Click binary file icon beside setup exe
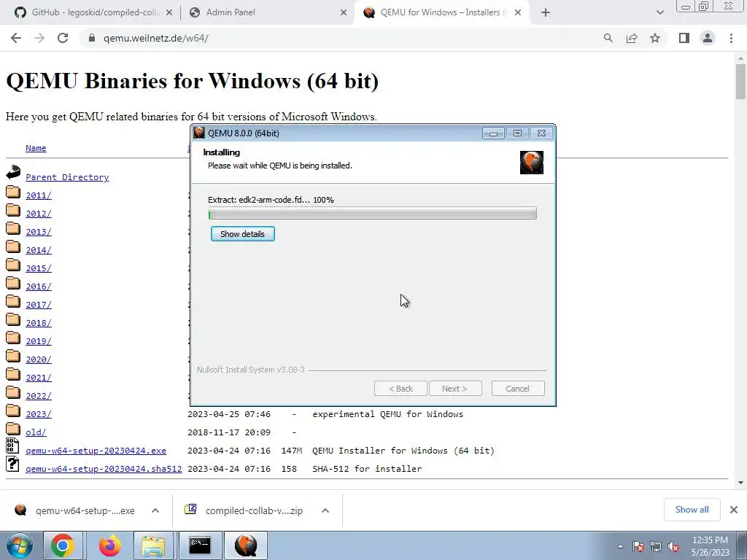The height and width of the screenshot is (560, 747). 12,446
